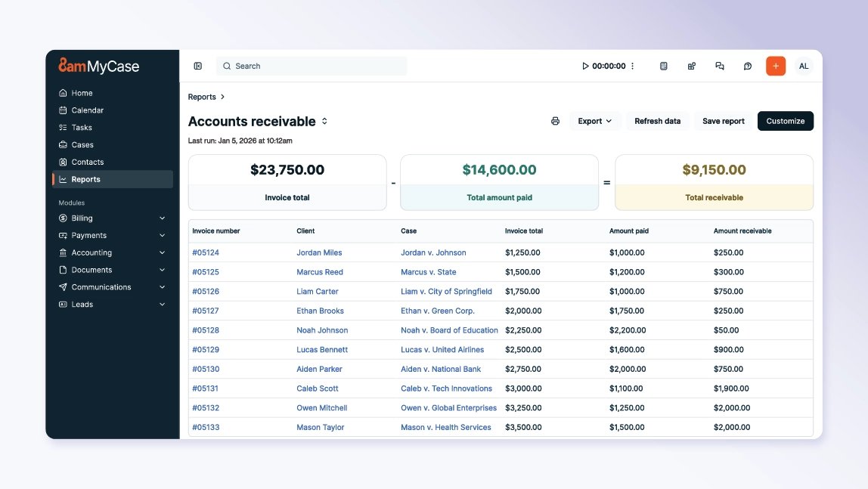The image size is (868, 489).
Task: Click inside the Search field
Action: pos(310,66)
